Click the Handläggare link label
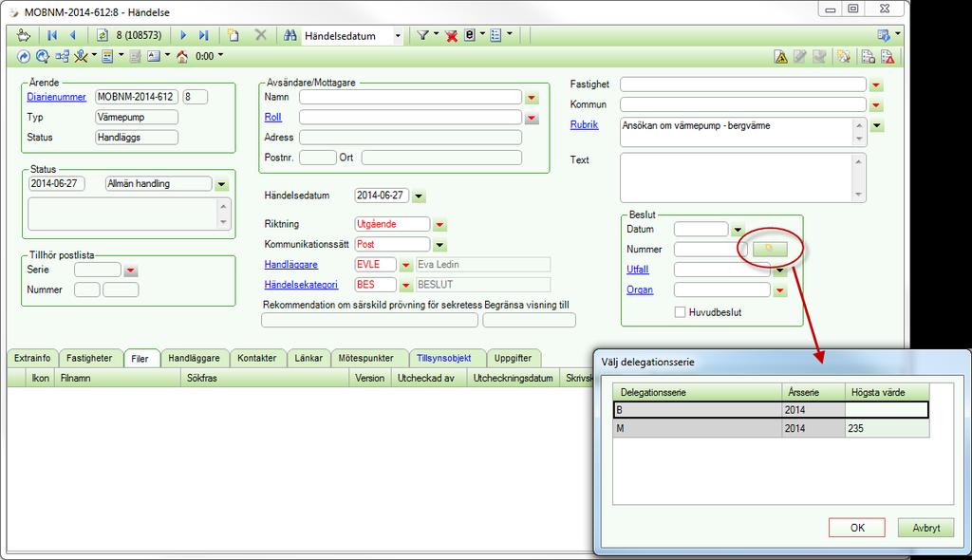 click(290, 264)
